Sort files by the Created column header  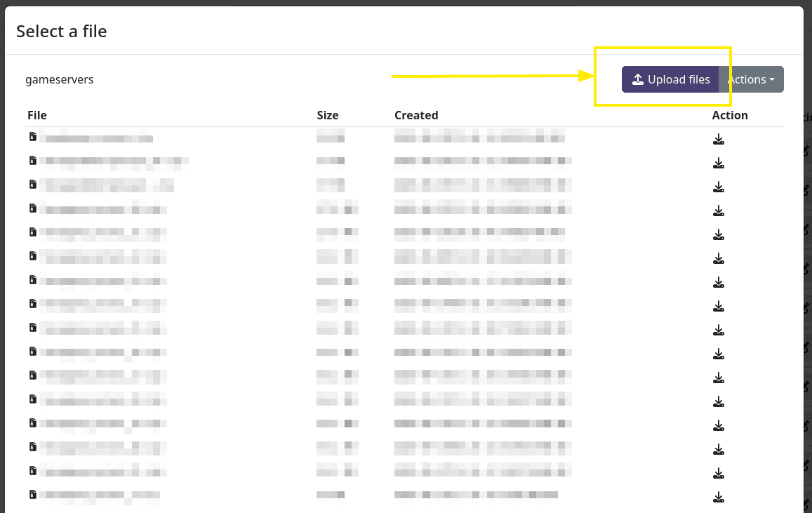(x=416, y=115)
